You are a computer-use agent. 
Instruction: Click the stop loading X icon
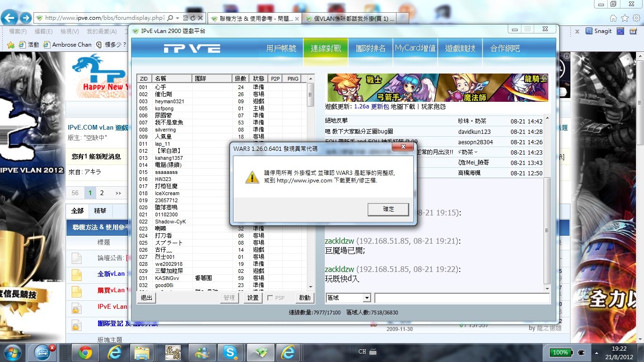200,18
